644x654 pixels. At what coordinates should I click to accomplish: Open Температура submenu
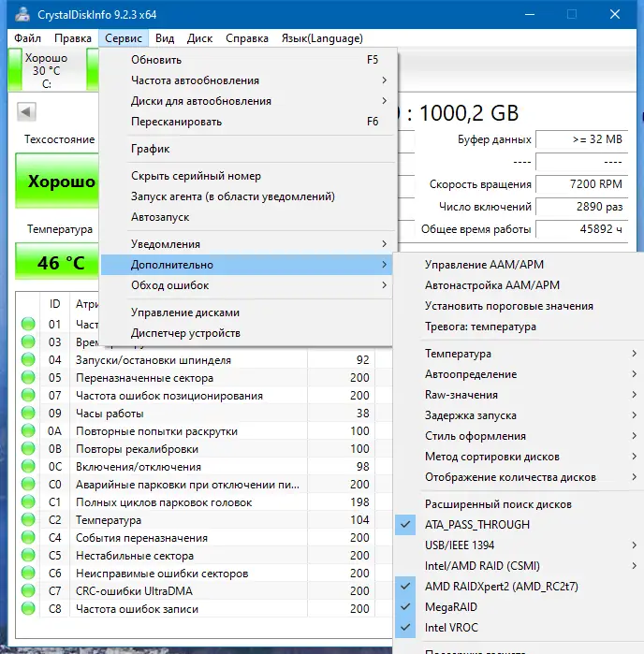pyautogui.click(x=518, y=354)
